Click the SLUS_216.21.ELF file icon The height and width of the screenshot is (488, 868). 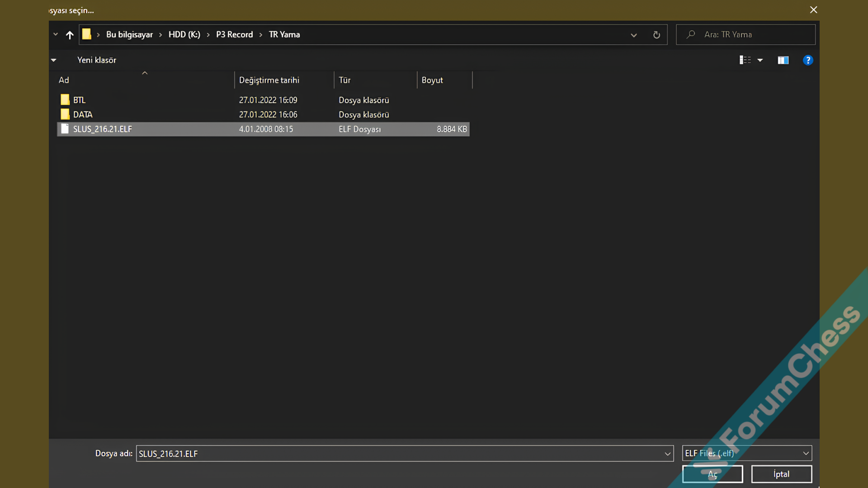coord(65,129)
